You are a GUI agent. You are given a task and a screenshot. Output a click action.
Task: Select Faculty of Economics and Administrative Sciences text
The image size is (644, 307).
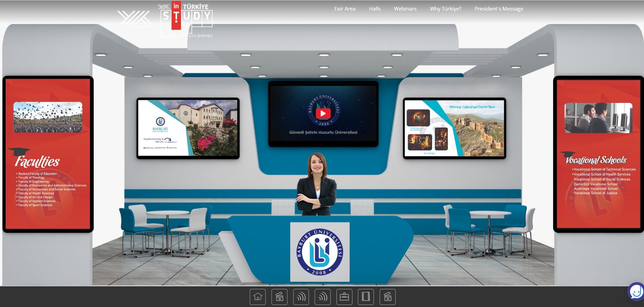click(x=52, y=185)
